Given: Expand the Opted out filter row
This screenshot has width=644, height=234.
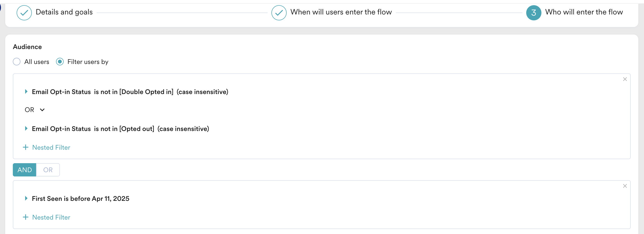Looking at the screenshot, I should pyautogui.click(x=26, y=129).
